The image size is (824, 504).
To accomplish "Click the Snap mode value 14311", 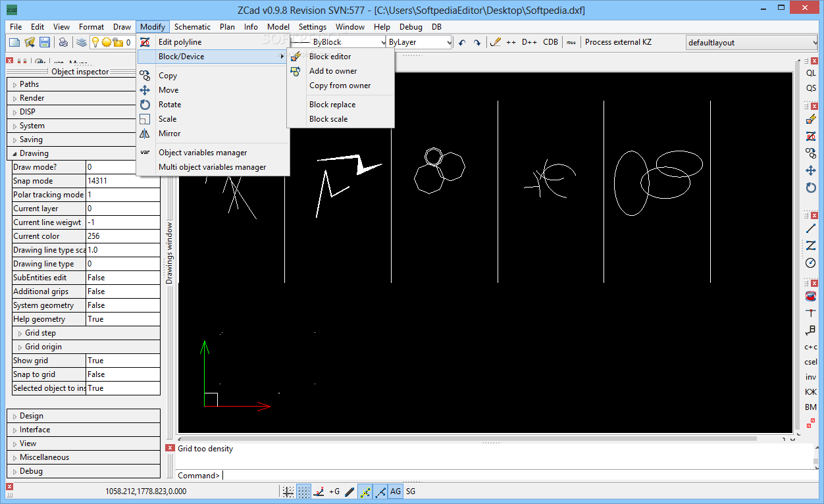I will [123, 181].
